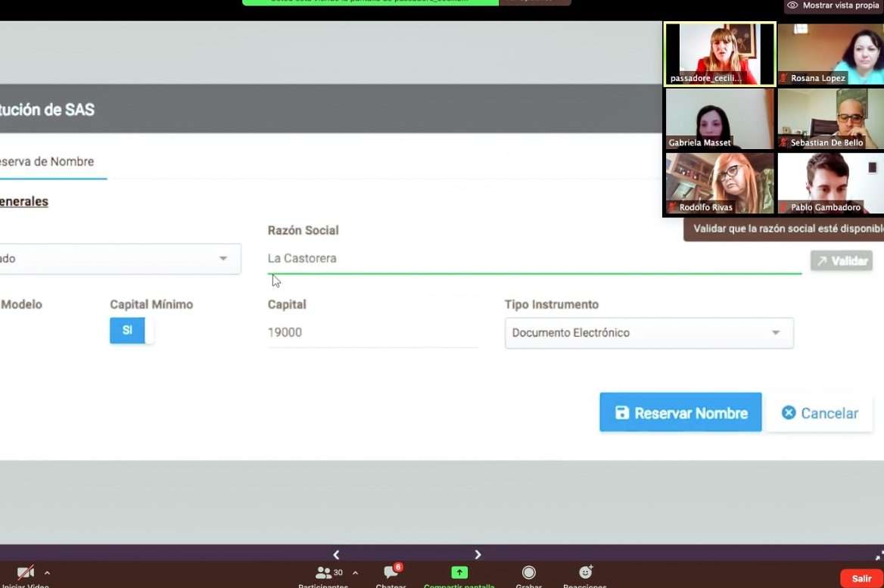Toggle fullscreen with the corner arrows icon
884x588 pixels.
(879, 556)
